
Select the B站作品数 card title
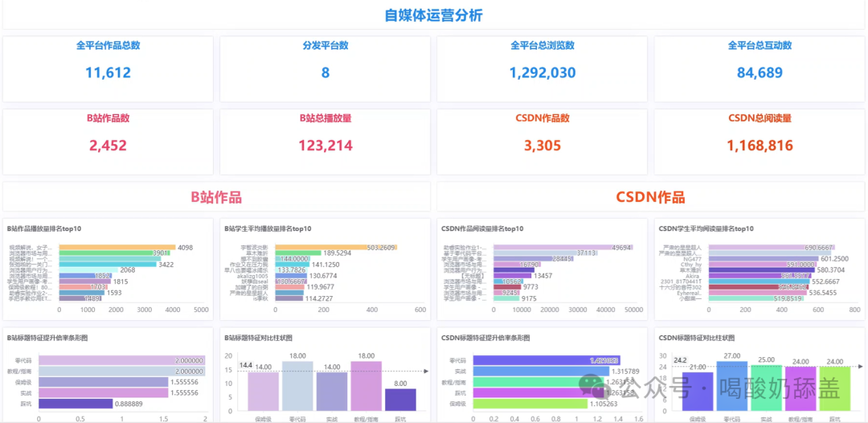click(108, 118)
